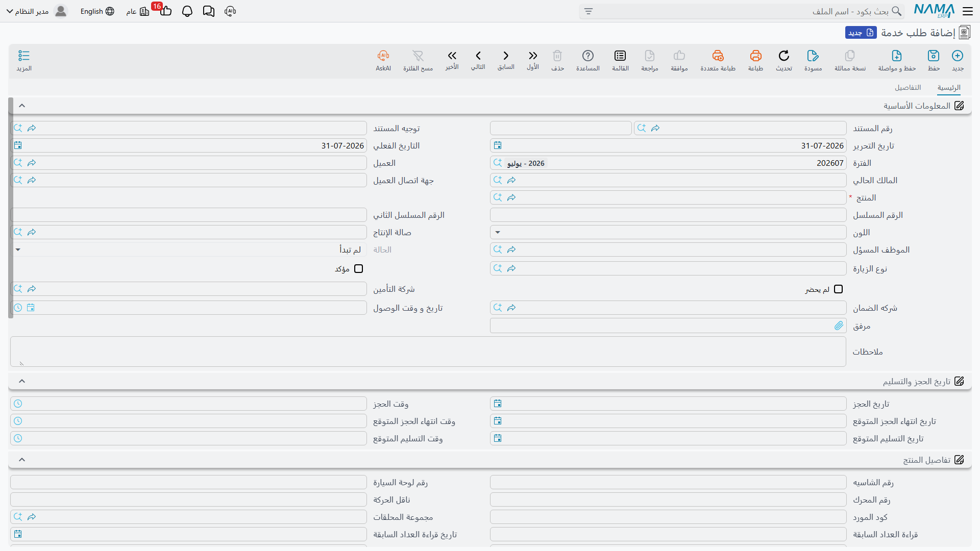The image size is (980, 551).
Task: Open calendar for تاريخ التسليم المتوقع
Action: click(498, 438)
